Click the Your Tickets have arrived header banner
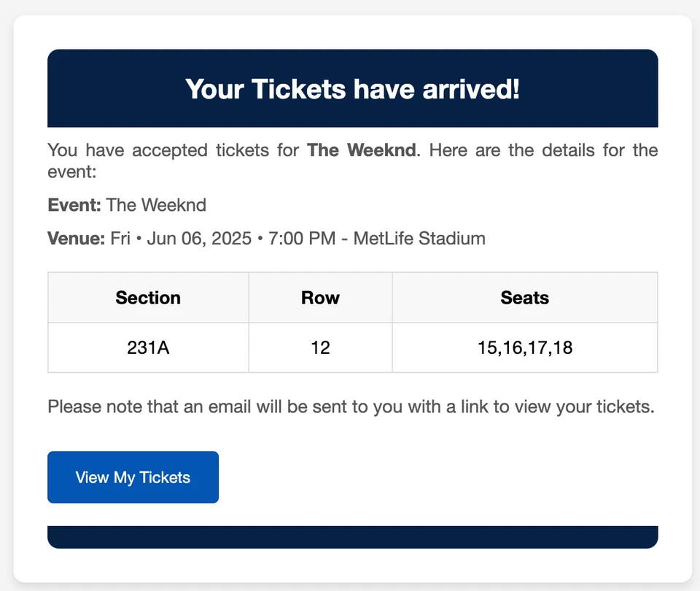700x591 pixels. pyautogui.click(x=352, y=88)
